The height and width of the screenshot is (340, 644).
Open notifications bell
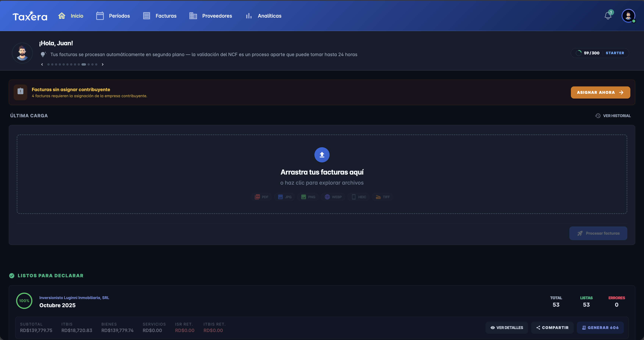click(x=608, y=16)
